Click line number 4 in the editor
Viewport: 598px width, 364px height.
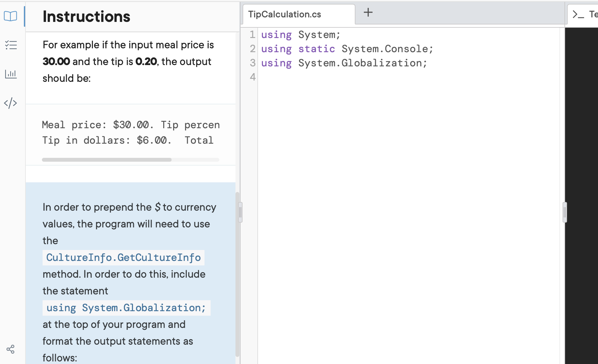tap(253, 77)
